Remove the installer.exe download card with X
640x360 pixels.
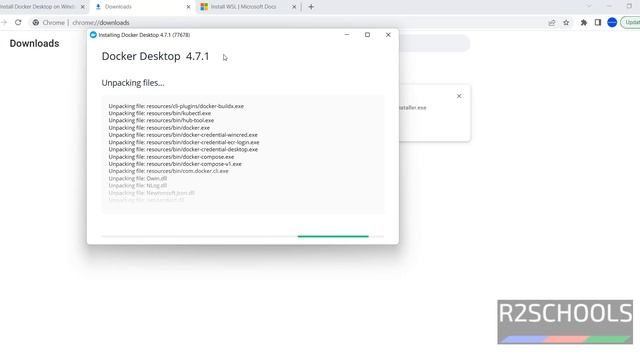coord(459,96)
